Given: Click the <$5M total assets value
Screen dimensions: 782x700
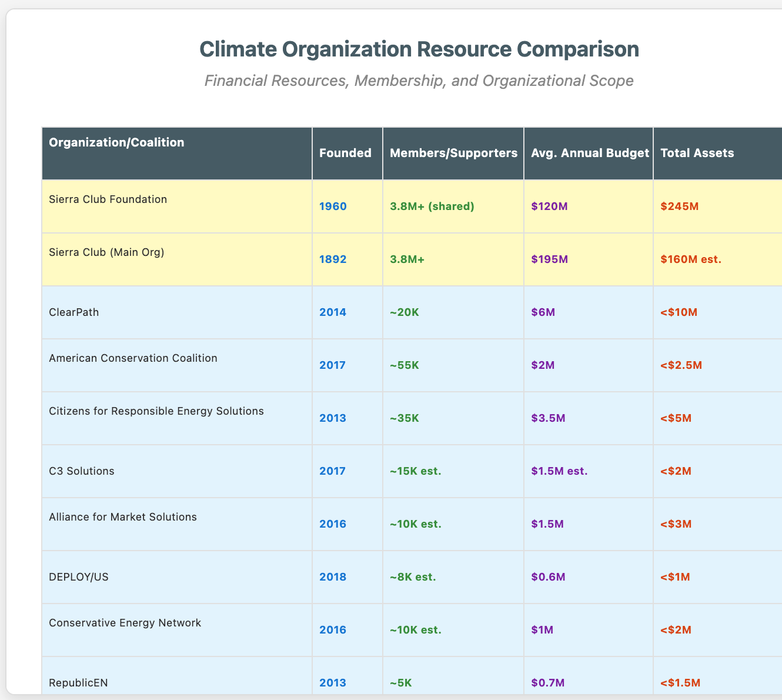Looking at the screenshot, I should click(x=676, y=418).
